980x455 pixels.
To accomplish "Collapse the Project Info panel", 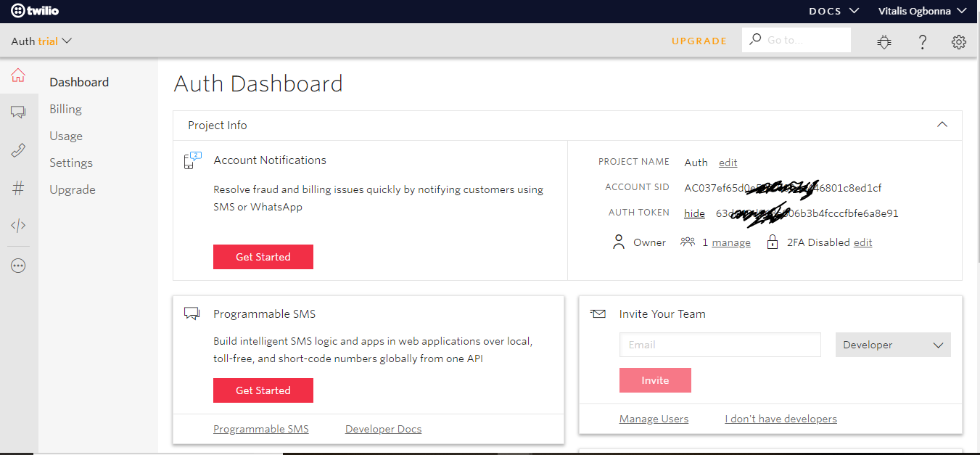I will [x=942, y=125].
